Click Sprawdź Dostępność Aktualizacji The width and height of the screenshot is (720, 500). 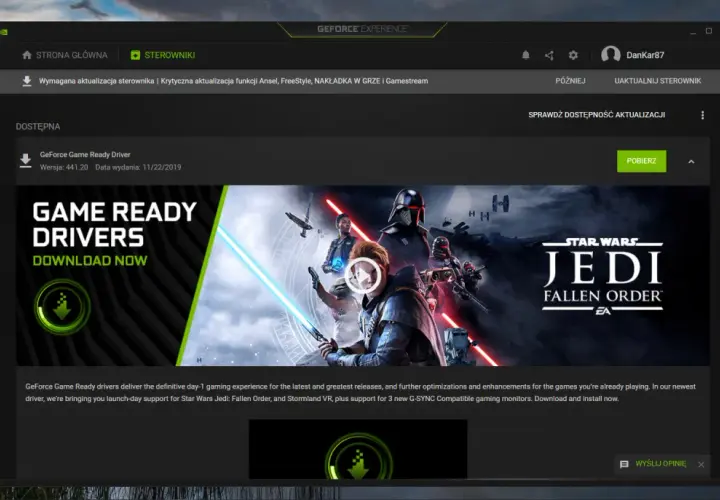(x=596, y=115)
